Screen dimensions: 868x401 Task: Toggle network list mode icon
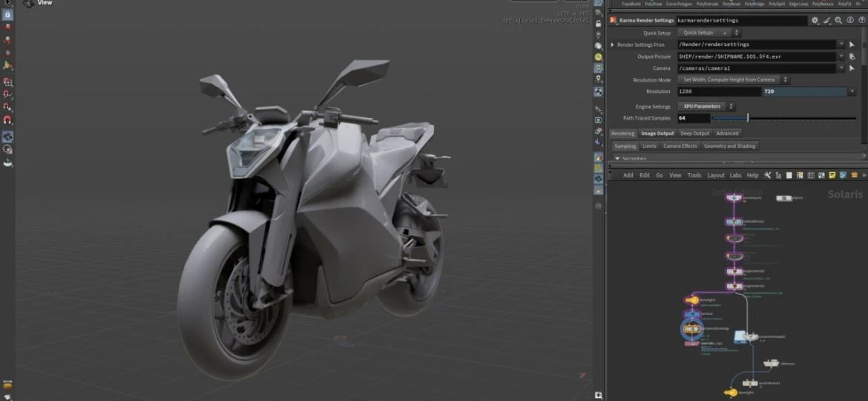click(x=778, y=175)
